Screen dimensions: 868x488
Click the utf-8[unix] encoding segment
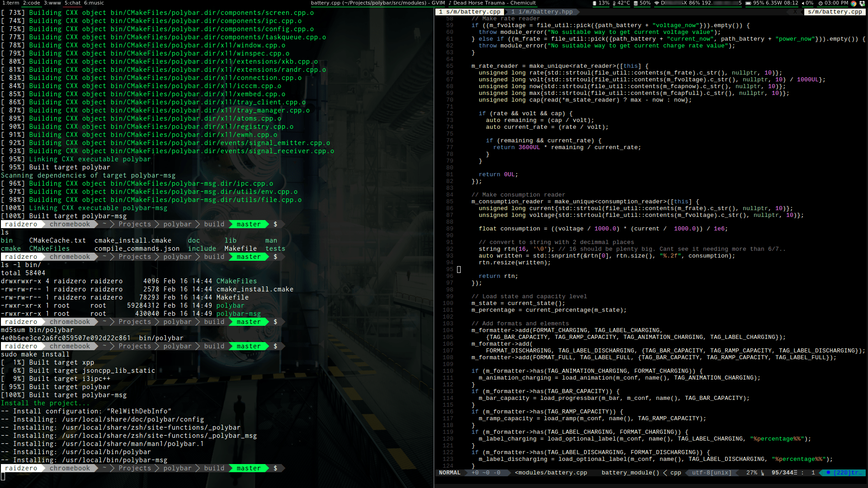pyautogui.click(x=711, y=473)
